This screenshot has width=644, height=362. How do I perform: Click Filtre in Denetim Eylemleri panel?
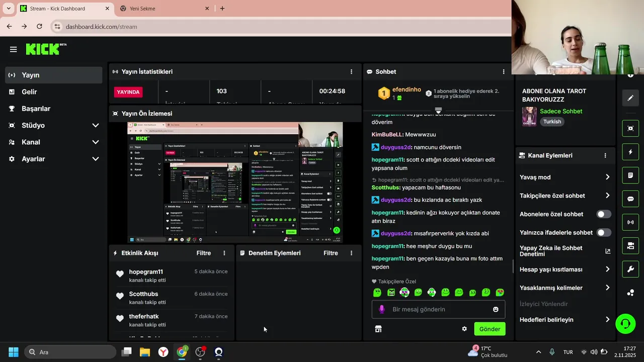[331, 253]
